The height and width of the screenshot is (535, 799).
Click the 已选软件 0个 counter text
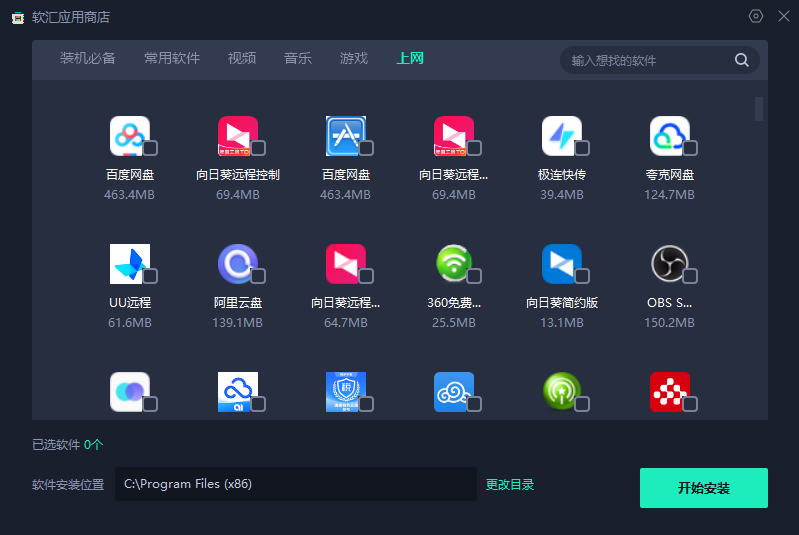[x=68, y=445]
